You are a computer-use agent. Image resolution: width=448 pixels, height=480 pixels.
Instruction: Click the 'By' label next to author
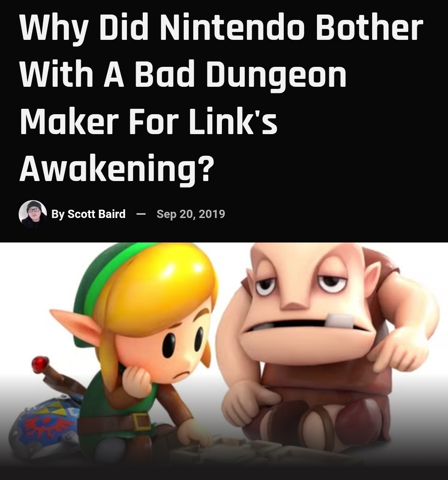coord(58,214)
